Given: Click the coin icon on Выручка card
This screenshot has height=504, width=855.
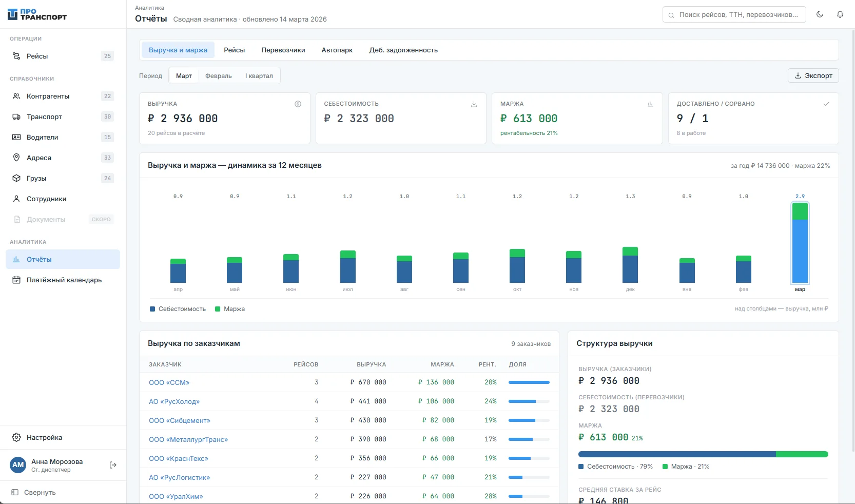Looking at the screenshot, I should 298,104.
